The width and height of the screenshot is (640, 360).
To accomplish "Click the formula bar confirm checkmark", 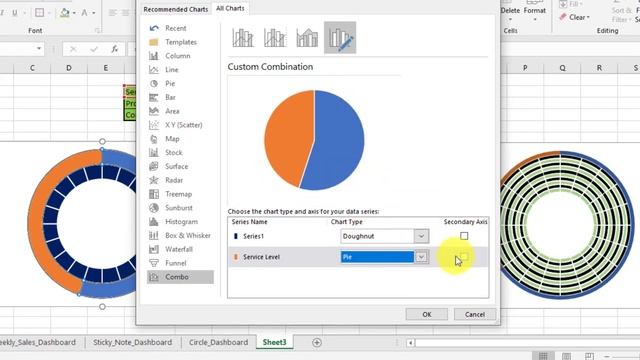I will tap(94, 49).
